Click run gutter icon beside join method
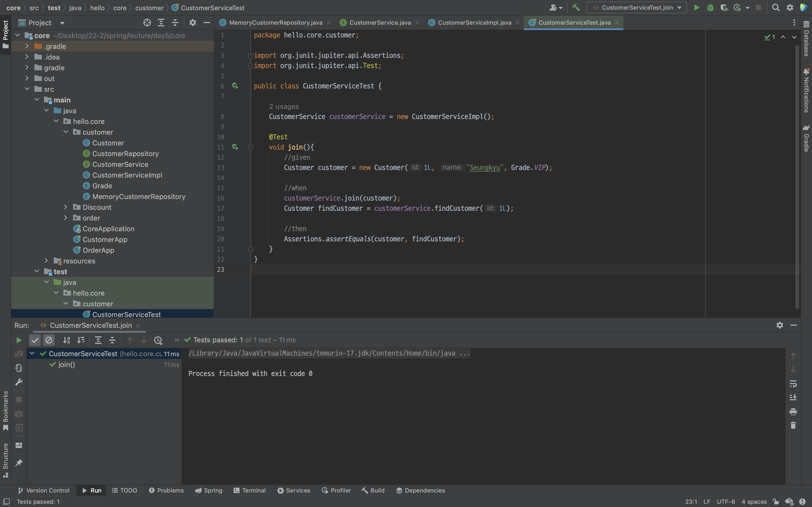The image size is (812, 507). (235, 147)
